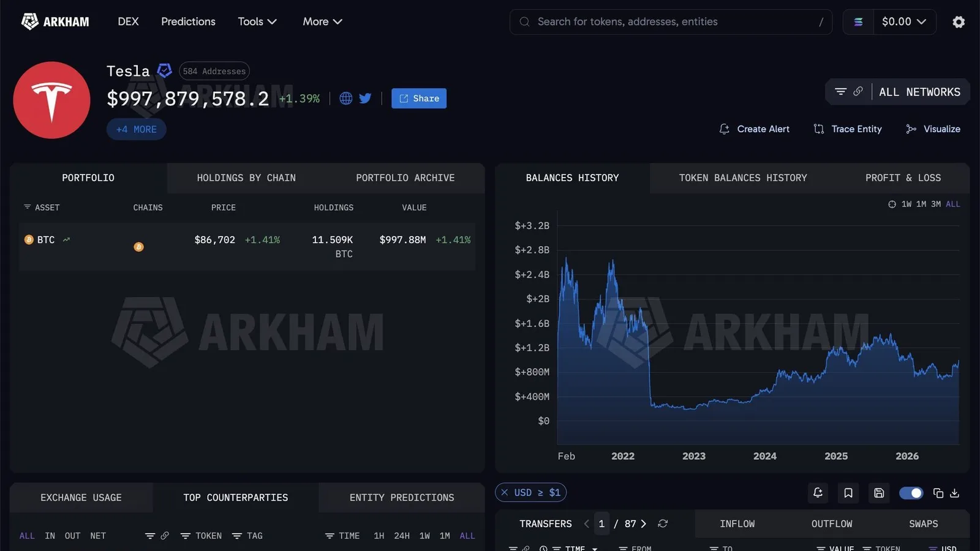
Task: Open the INFLOW tab
Action: [x=737, y=524]
